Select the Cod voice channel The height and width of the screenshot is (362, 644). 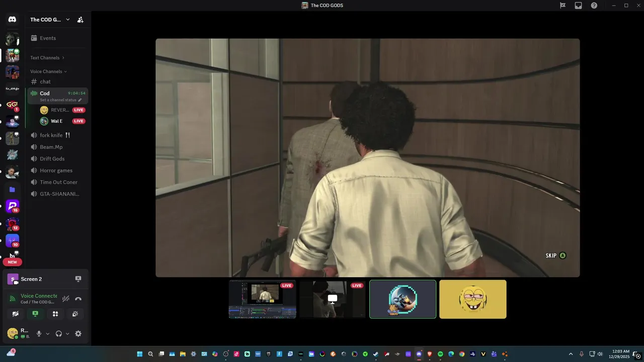pos(57,96)
